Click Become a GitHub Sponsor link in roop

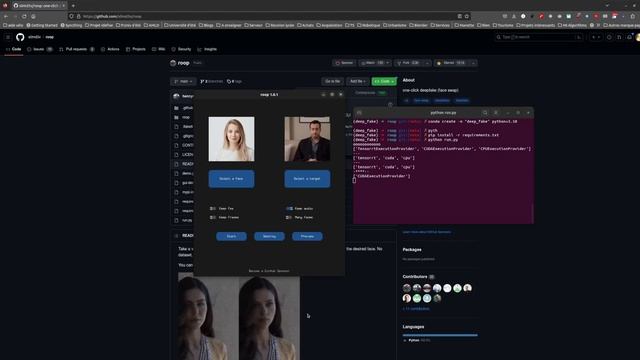pyautogui.click(x=269, y=271)
